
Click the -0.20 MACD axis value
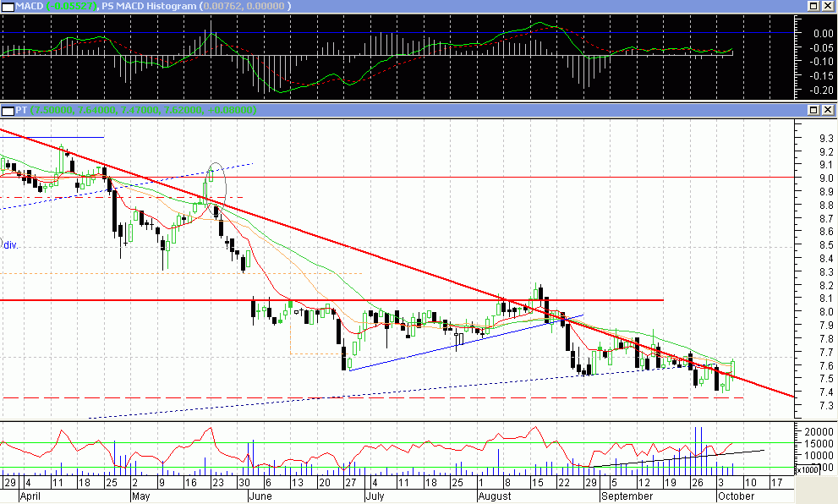click(821, 90)
